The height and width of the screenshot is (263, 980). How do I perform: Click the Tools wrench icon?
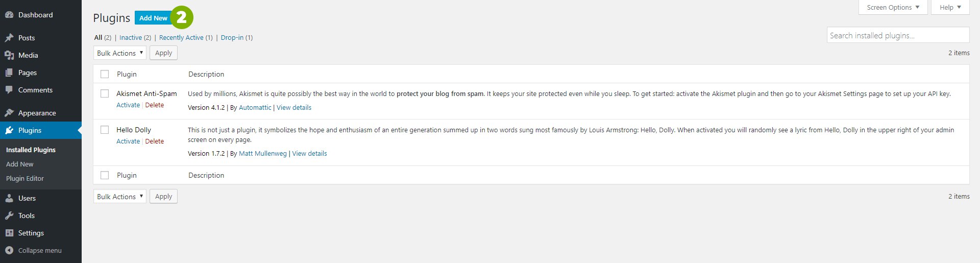(x=9, y=216)
